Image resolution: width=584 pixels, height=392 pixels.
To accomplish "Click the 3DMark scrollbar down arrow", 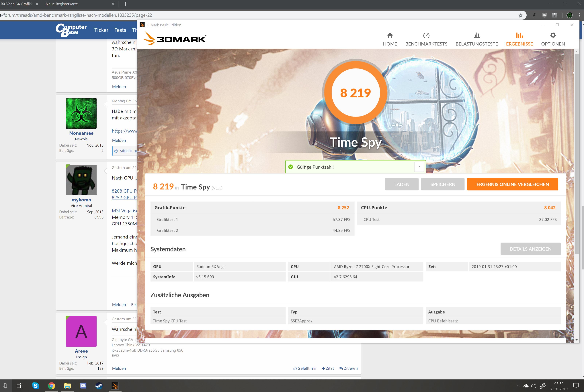I will point(577,340).
